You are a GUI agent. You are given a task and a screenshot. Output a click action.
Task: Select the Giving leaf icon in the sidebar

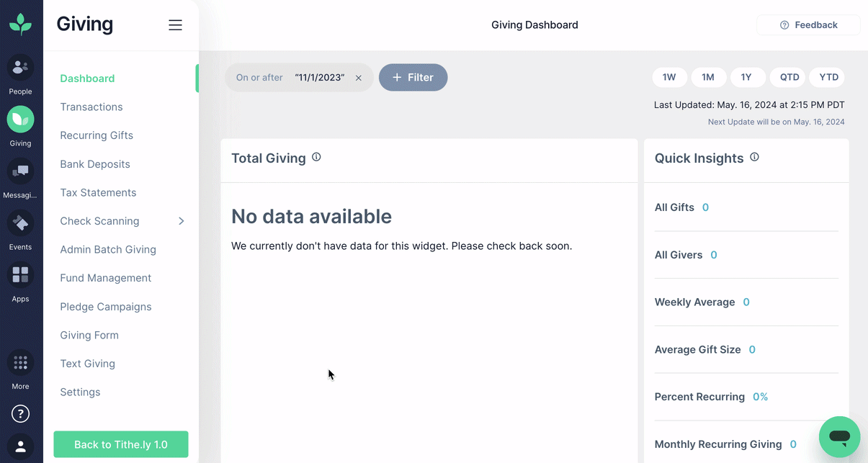pyautogui.click(x=20, y=120)
